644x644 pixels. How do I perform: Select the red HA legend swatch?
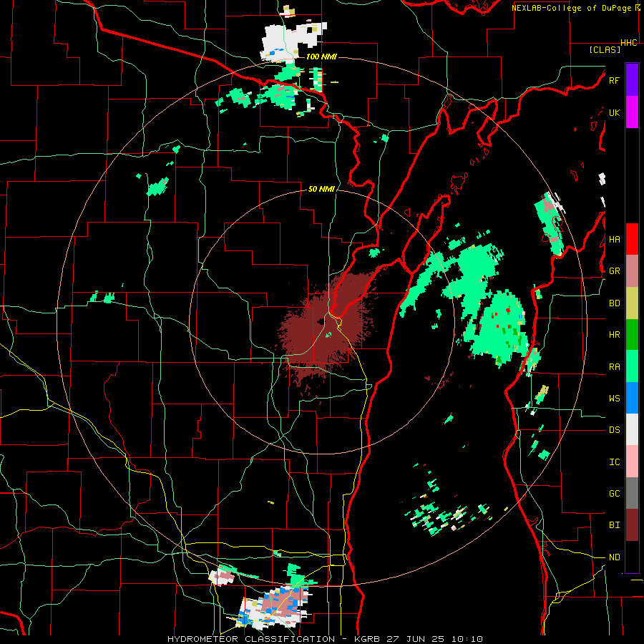click(632, 239)
